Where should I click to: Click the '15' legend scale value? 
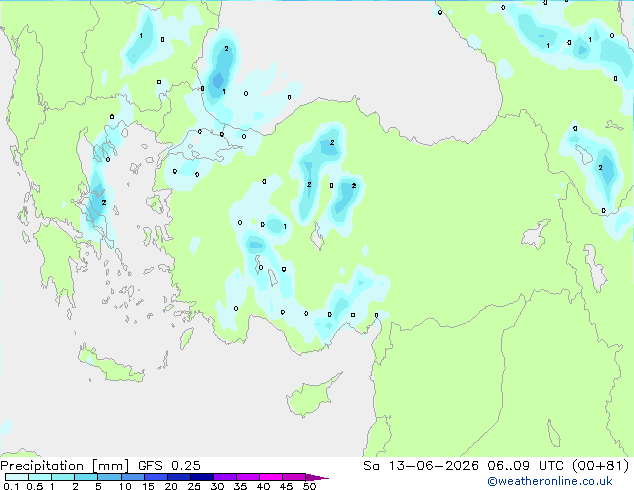pyautogui.click(x=148, y=486)
